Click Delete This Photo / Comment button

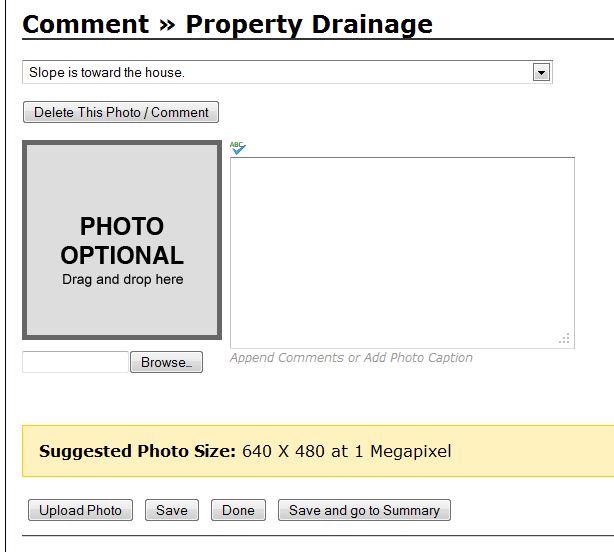[x=121, y=112]
